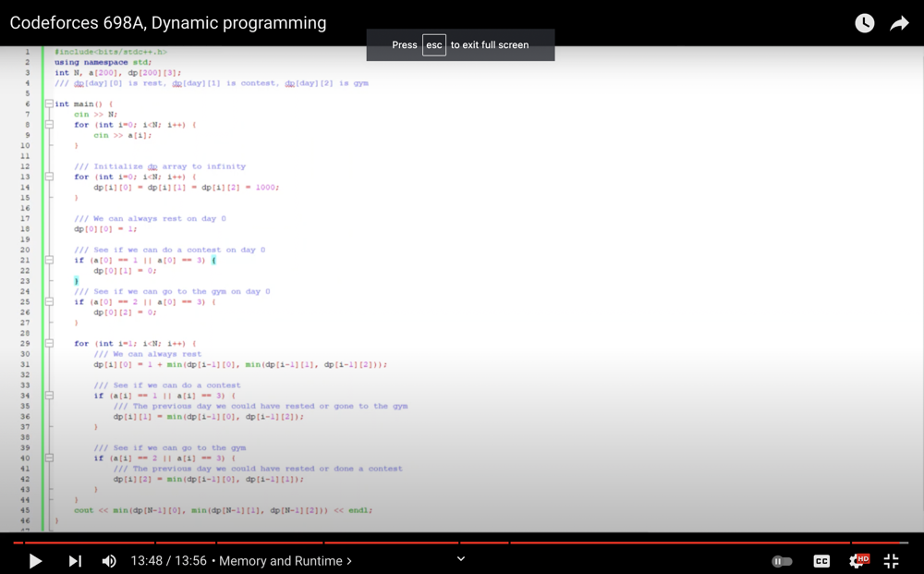Click the Share arrow icon
This screenshot has width=924, height=574.
899,23
